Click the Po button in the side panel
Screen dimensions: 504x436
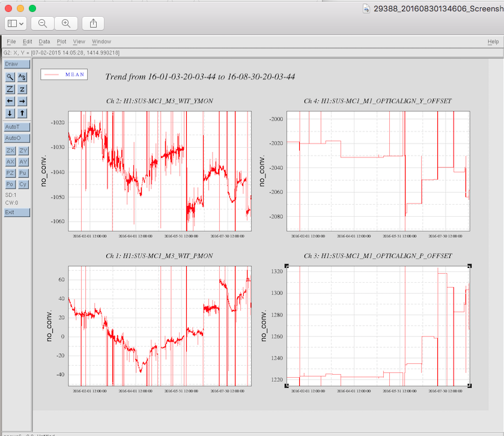click(10, 184)
